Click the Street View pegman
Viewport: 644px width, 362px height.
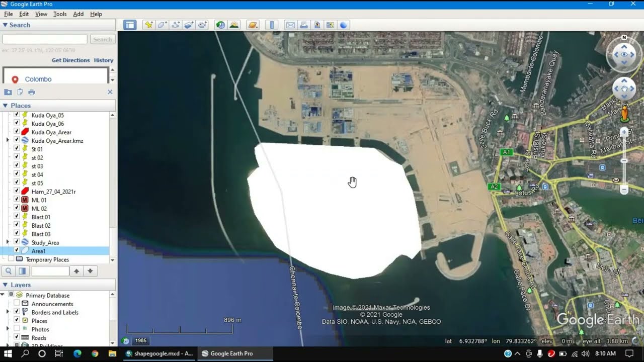(625, 113)
